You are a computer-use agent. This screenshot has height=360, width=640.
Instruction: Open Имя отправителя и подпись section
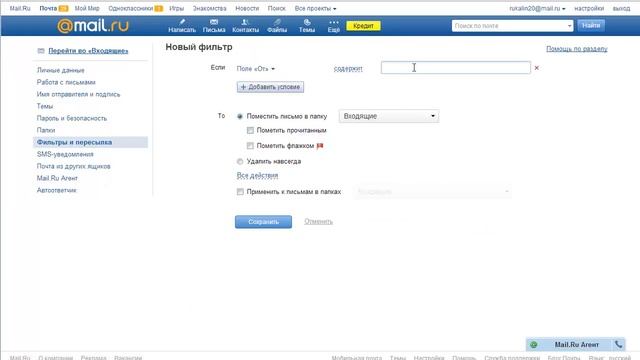78,94
